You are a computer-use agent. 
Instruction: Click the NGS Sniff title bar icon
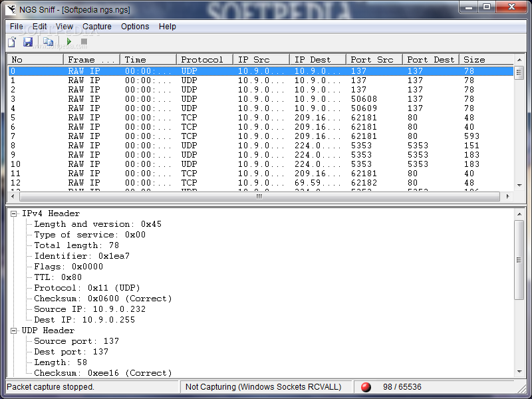click(11, 9)
